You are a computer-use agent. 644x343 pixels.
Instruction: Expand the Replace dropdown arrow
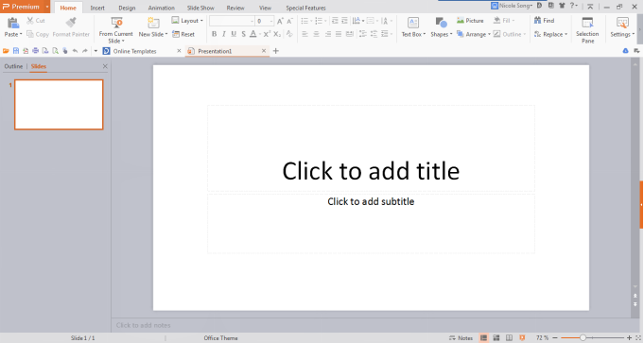coord(566,34)
